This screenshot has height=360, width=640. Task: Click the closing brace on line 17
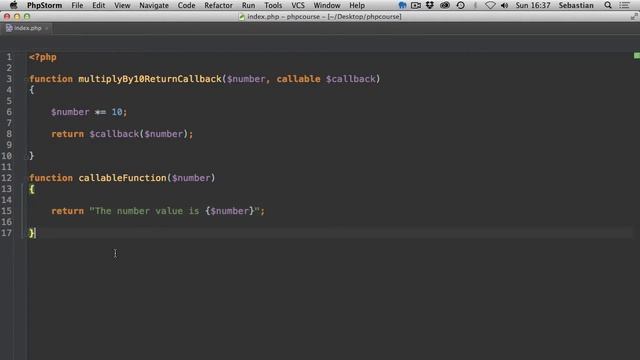[x=32, y=233]
